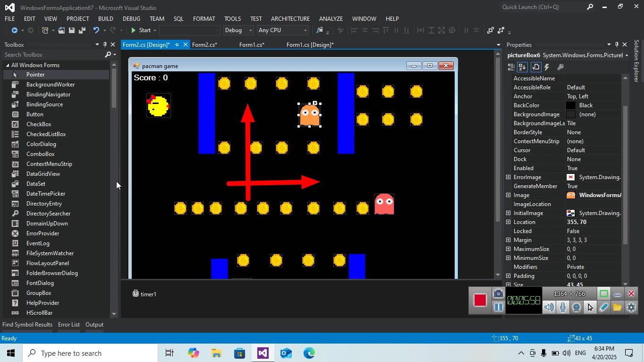Toggle auto-hide pin on Properties panel

(617, 44)
